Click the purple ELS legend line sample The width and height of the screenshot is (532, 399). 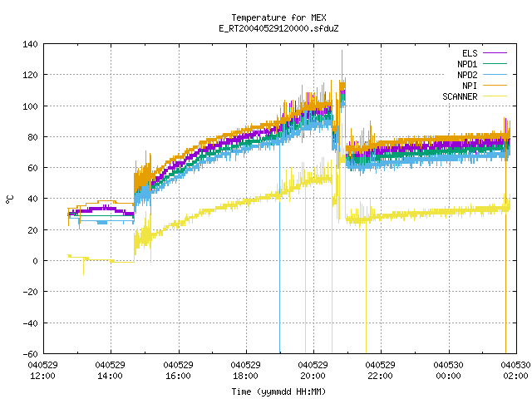(495, 53)
